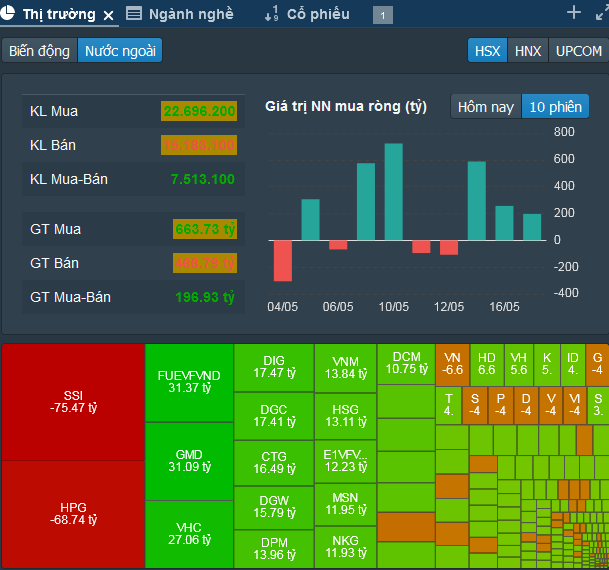
Task: Toggle to Biến động view
Action: click(x=39, y=51)
